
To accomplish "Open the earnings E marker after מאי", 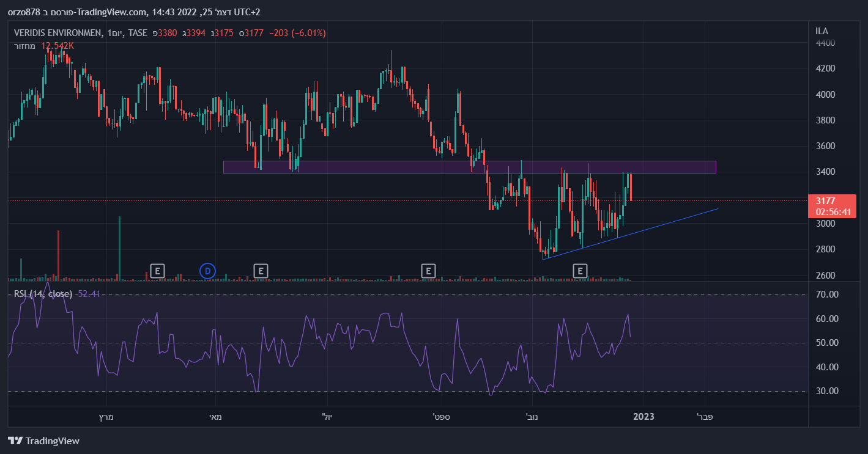I will 261,270.
